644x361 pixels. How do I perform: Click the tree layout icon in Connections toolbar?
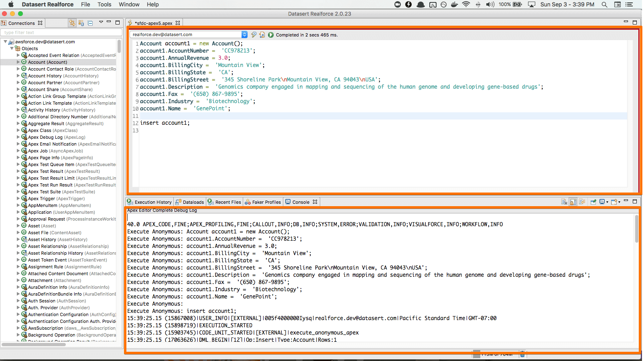coord(81,23)
